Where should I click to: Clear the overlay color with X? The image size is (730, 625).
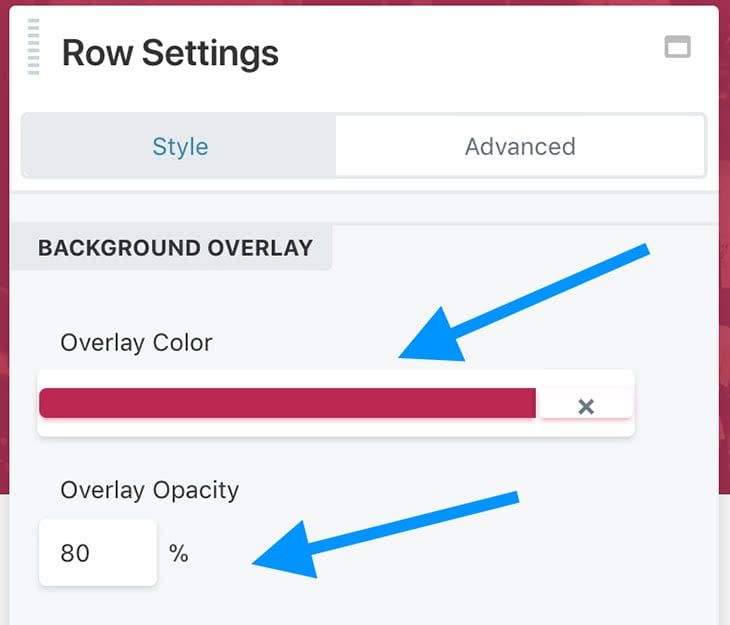tap(586, 405)
